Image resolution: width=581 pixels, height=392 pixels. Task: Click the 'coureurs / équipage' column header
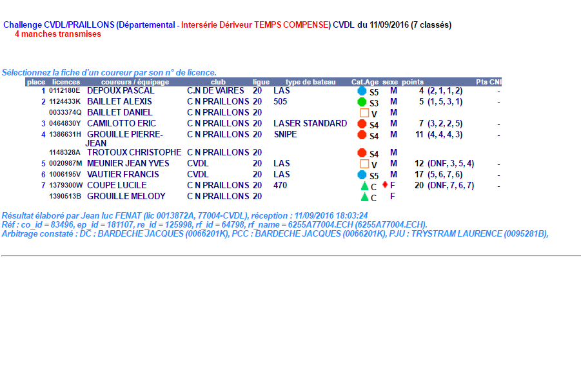pos(135,82)
